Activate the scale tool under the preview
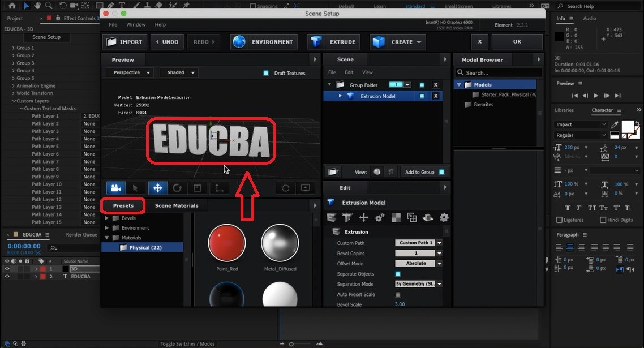 coord(198,188)
